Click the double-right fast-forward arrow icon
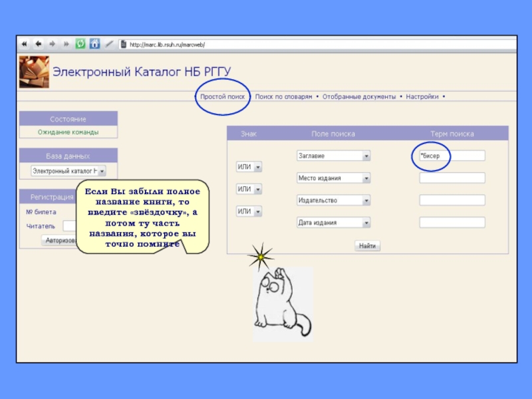This screenshot has width=532, height=399. [x=65, y=44]
